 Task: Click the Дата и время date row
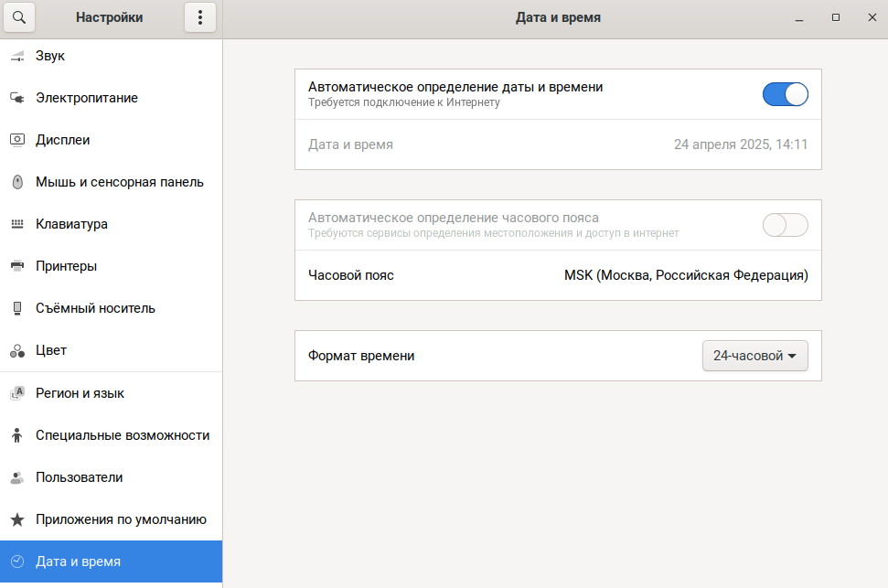(558, 144)
